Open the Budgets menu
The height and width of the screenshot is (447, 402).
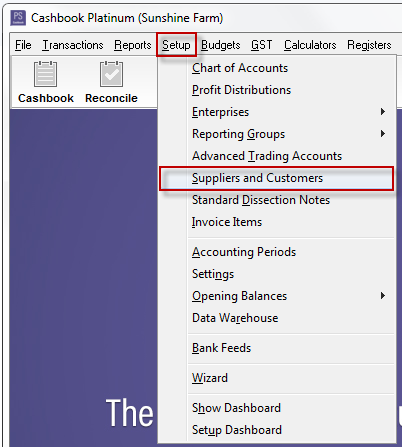[220, 45]
